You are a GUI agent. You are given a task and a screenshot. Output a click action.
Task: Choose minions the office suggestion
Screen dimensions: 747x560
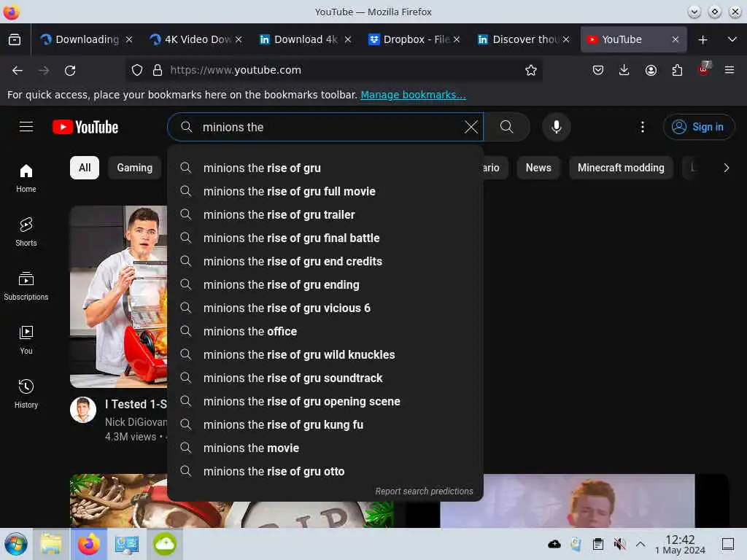[325, 332]
